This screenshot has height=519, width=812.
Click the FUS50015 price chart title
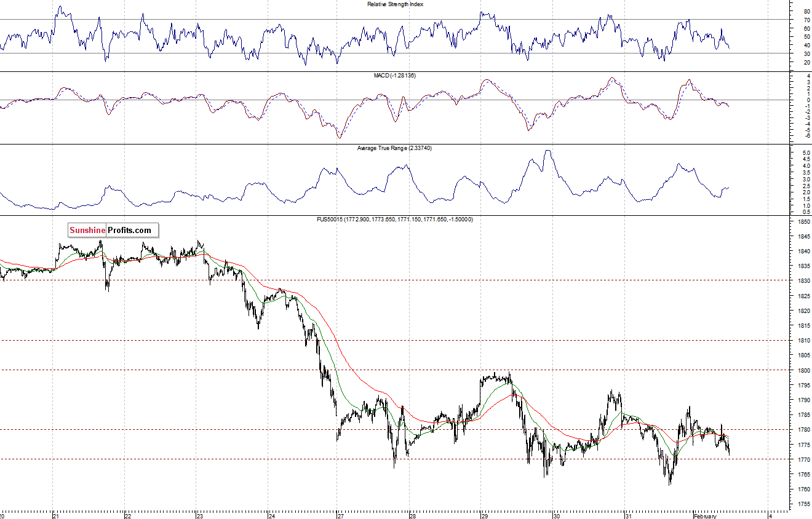tap(395, 219)
